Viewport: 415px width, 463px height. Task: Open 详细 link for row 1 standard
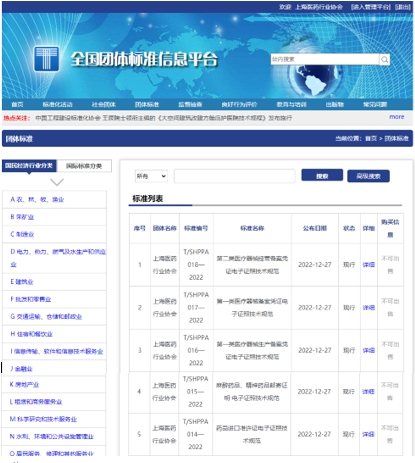click(368, 265)
